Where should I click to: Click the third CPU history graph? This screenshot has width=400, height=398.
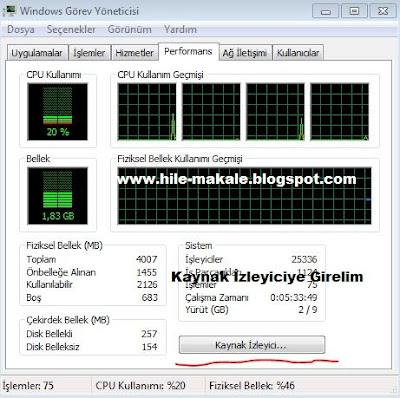[x=275, y=112]
